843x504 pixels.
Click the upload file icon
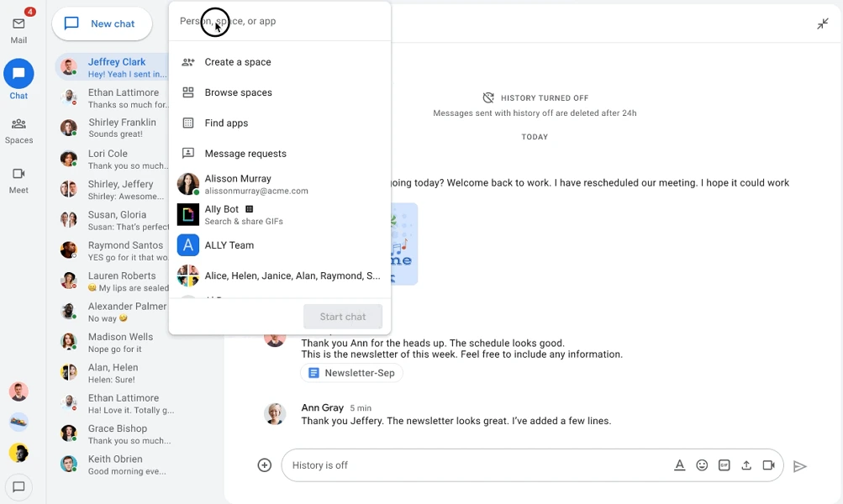click(746, 465)
